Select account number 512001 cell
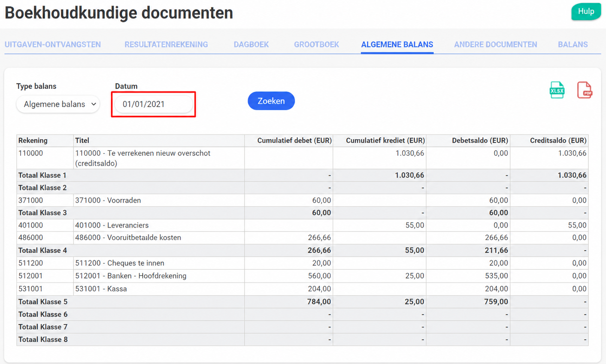The width and height of the screenshot is (606, 364). click(x=45, y=276)
